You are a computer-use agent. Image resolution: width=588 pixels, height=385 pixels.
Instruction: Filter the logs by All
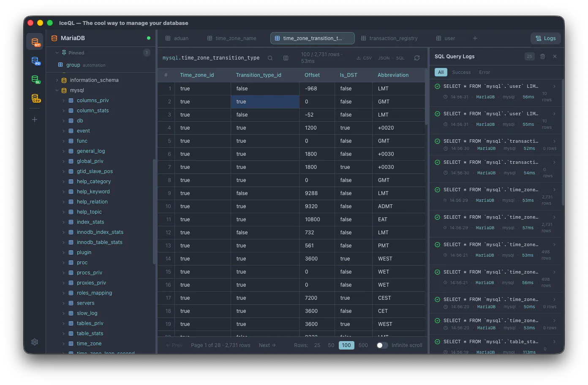tap(441, 72)
